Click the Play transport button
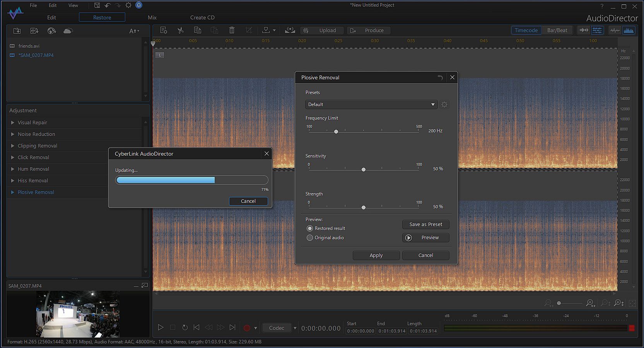Screen dimensions: 644x348 click(161, 327)
